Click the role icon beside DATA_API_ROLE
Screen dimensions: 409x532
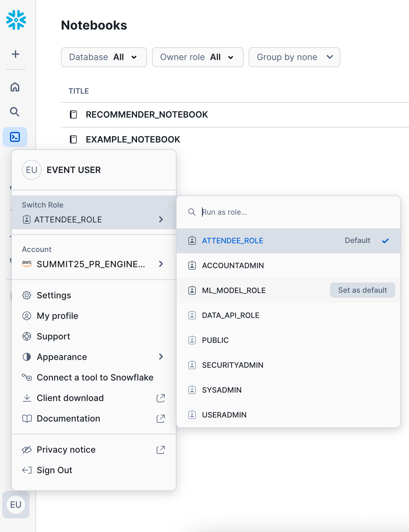click(x=192, y=315)
